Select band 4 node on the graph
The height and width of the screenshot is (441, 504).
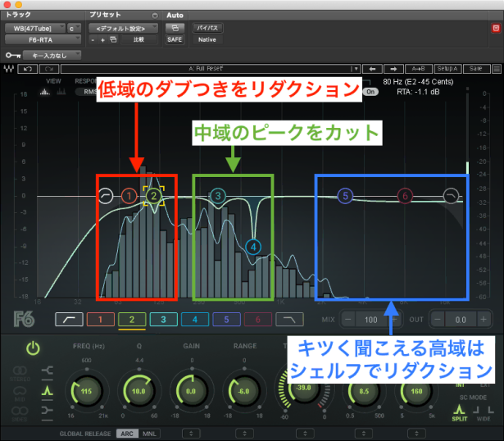pyautogui.click(x=253, y=247)
